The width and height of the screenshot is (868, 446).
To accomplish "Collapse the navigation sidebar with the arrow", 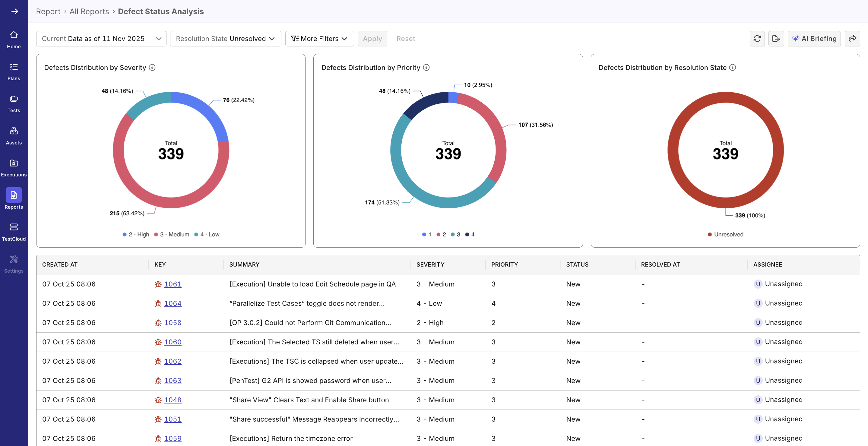I will [15, 11].
